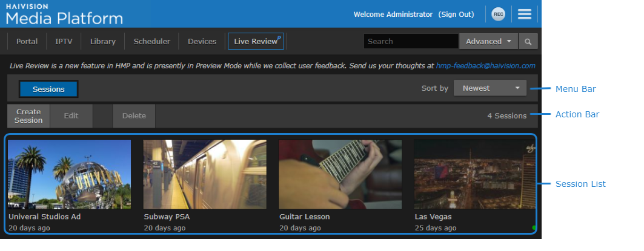Click the Edit action button

71,116
